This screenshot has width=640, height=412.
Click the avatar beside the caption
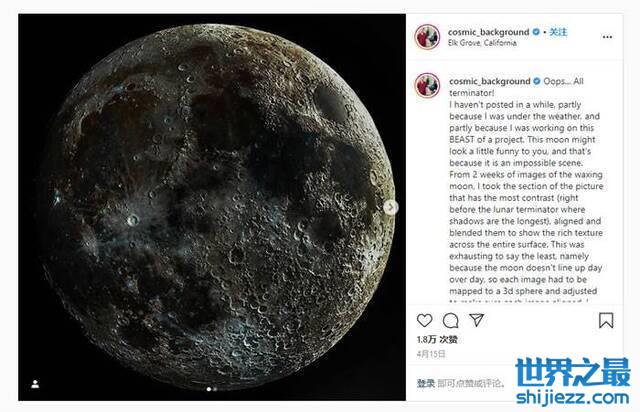coord(427,85)
